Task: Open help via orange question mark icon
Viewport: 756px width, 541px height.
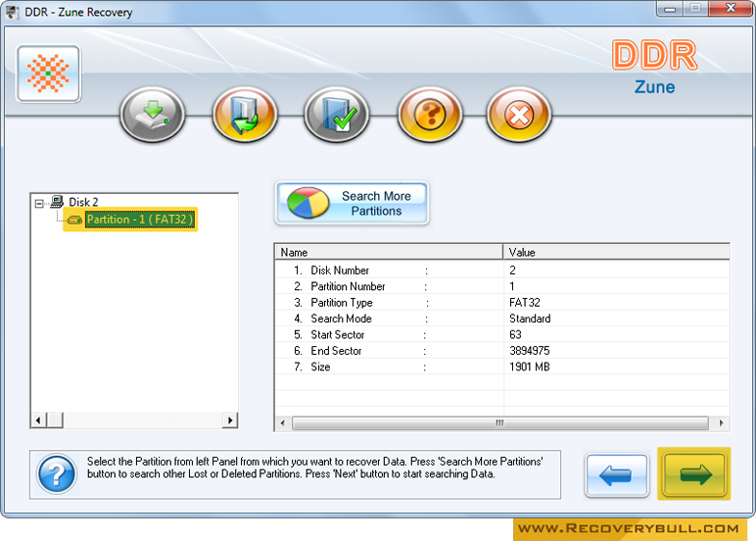Action: 430,115
